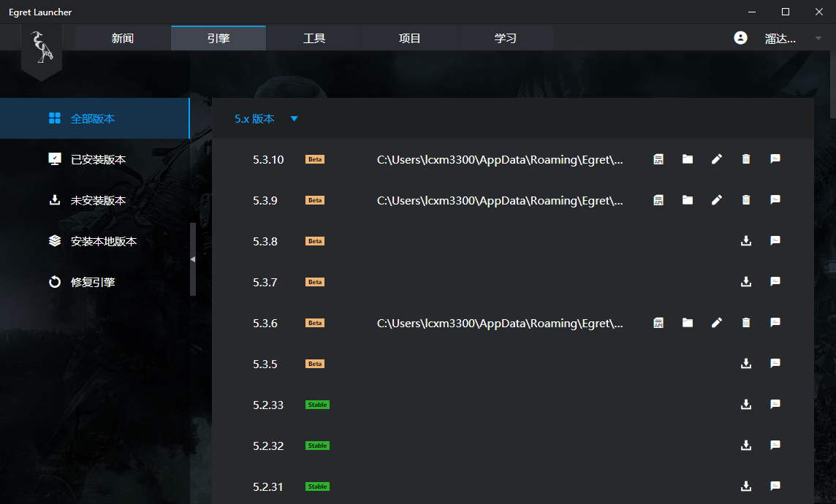
Task: Edit installation path of version 5.3.6
Action: pos(716,322)
